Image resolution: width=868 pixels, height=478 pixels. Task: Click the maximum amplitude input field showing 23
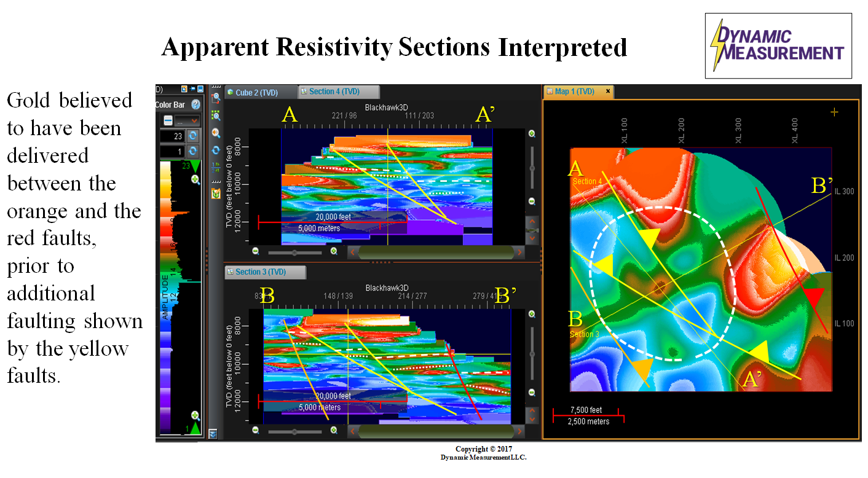[x=173, y=135]
